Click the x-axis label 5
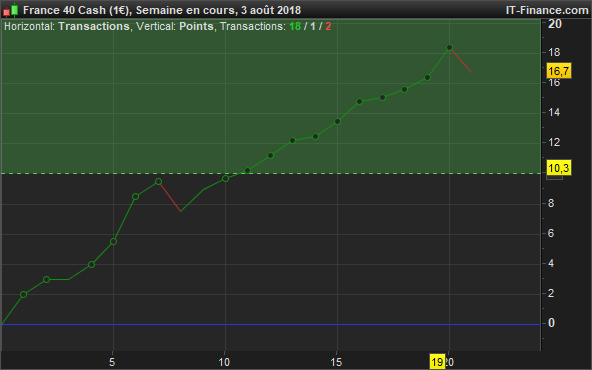Image resolution: width=592 pixels, height=370 pixels. click(x=112, y=362)
